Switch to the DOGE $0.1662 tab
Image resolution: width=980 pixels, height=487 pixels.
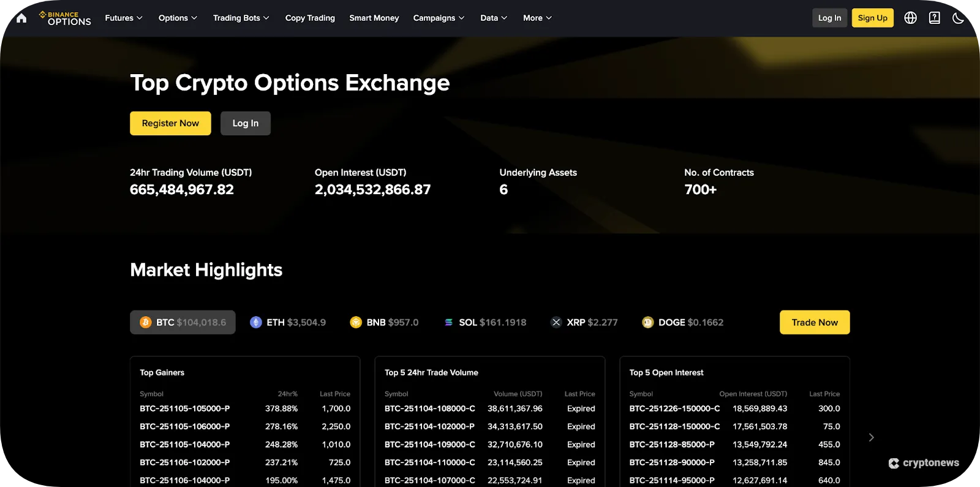[x=682, y=322]
